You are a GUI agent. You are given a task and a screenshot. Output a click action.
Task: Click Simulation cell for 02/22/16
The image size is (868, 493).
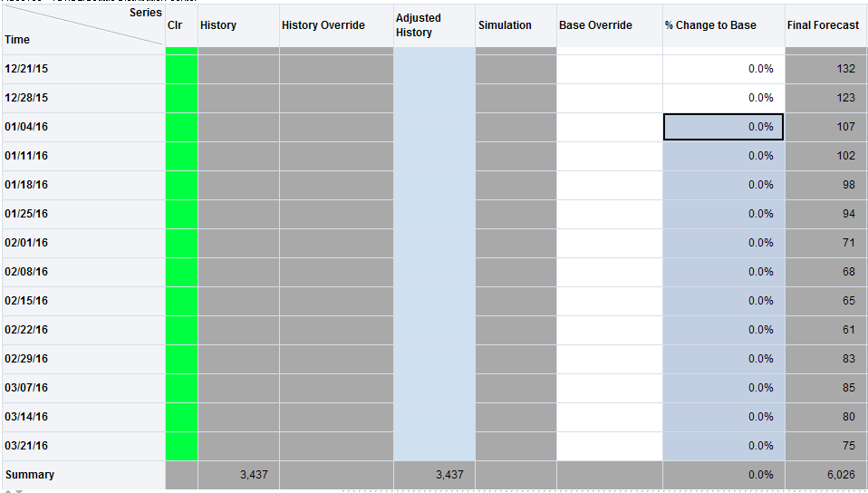coord(516,330)
